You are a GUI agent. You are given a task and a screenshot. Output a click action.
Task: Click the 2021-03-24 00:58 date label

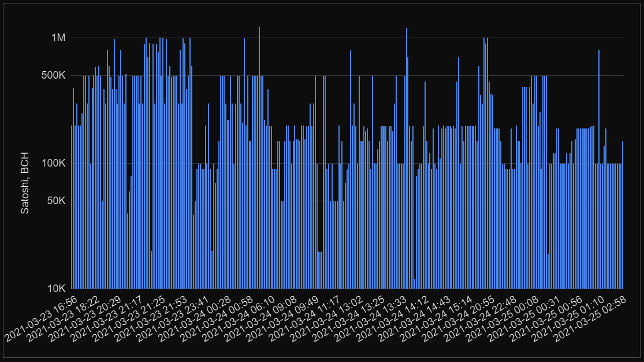(x=218, y=319)
